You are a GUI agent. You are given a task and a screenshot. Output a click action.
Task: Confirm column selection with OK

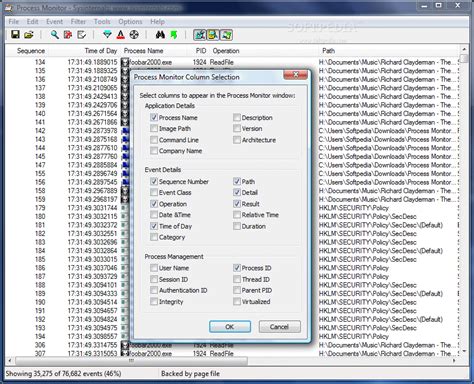point(230,327)
